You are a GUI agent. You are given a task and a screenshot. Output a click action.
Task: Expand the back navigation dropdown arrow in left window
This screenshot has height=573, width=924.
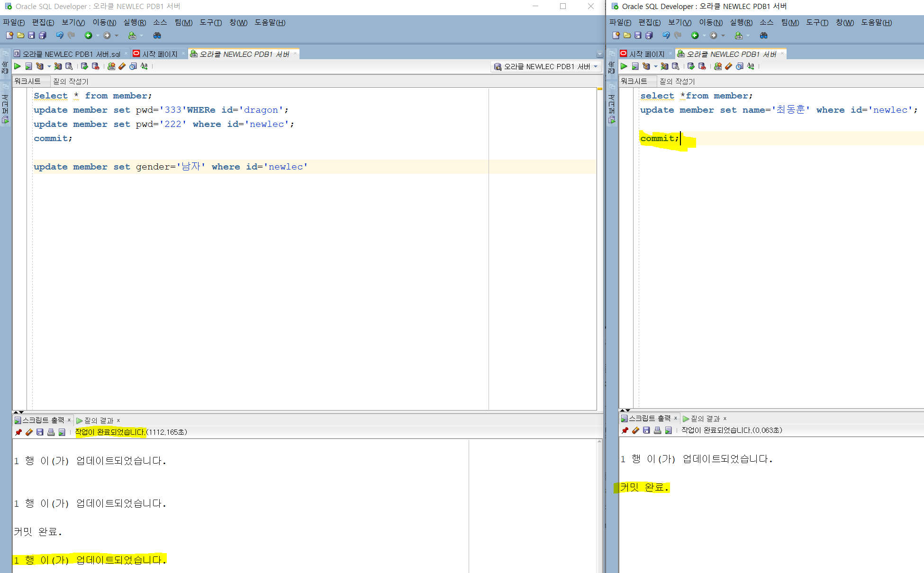point(98,36)
